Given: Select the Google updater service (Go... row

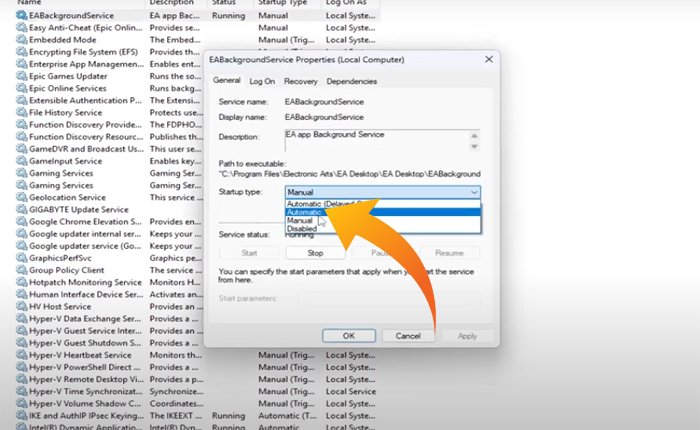Looking at the screenshot, I should (109, 246).
